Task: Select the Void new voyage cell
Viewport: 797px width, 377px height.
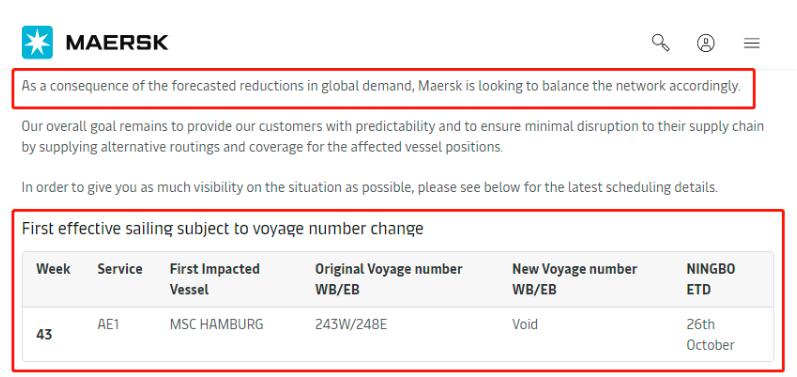Action: (525, 324)
